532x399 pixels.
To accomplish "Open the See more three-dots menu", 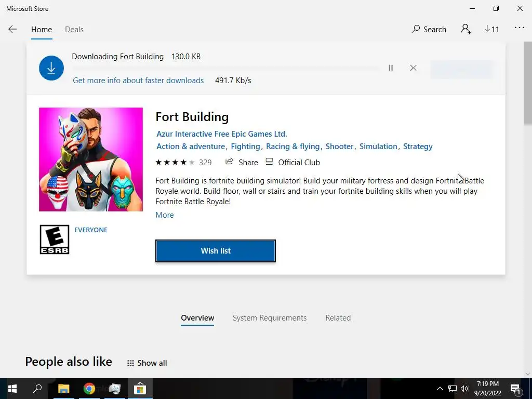I will [x=520, y=28].
